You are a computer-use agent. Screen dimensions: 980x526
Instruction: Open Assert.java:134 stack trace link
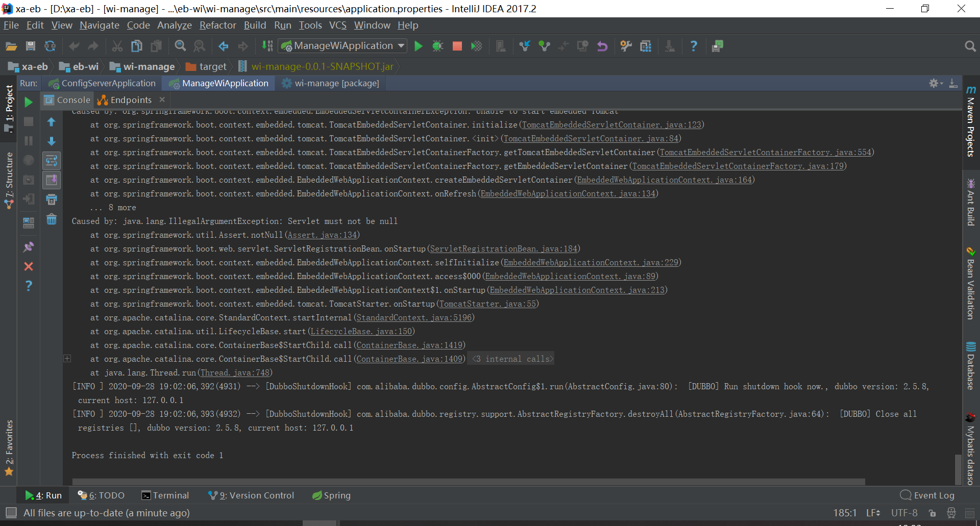click(322, 235)
